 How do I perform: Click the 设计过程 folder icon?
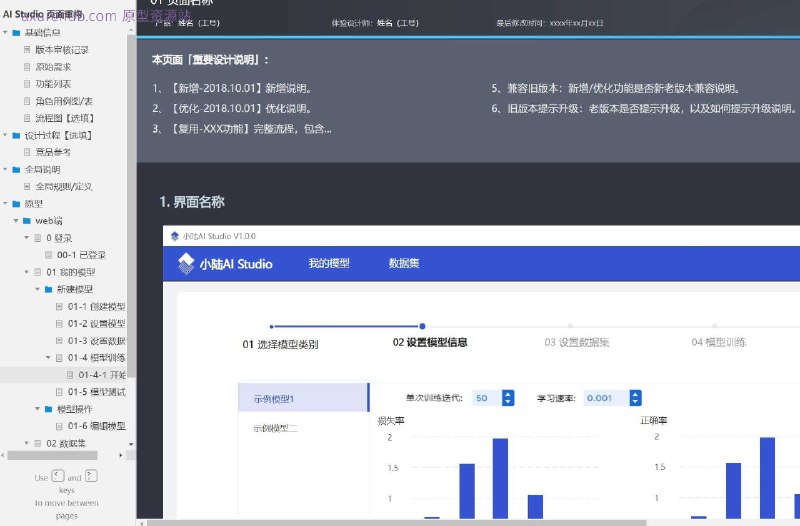point(16,135)
